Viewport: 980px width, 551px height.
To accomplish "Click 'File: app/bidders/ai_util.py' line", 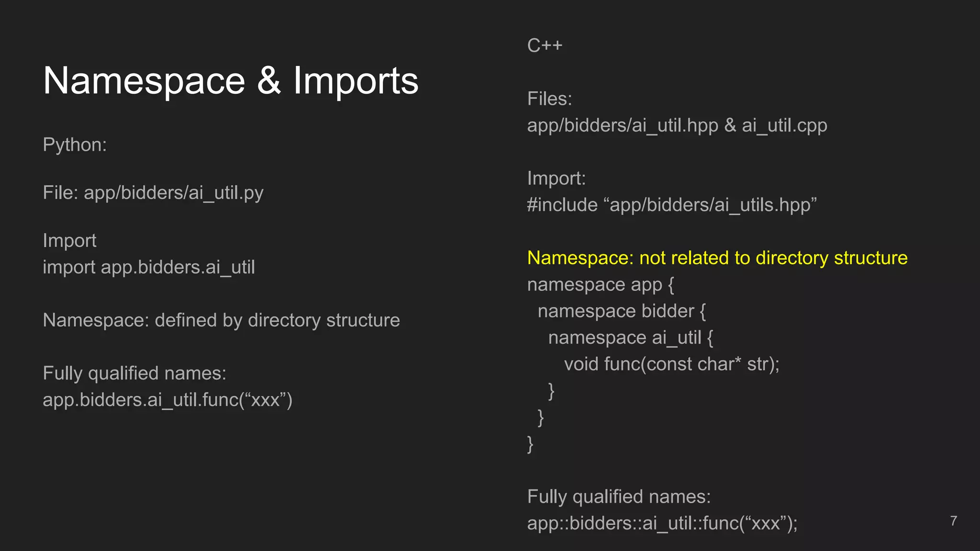I will coord(153,193).
